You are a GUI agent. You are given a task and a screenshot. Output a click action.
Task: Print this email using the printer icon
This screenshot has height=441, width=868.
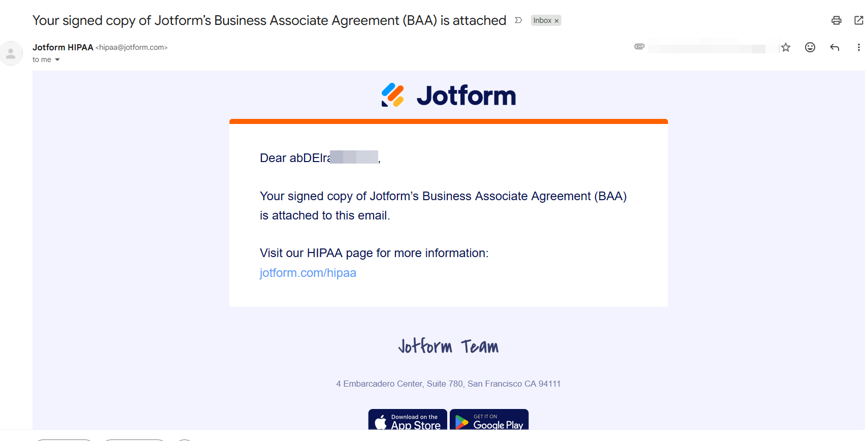836,20
